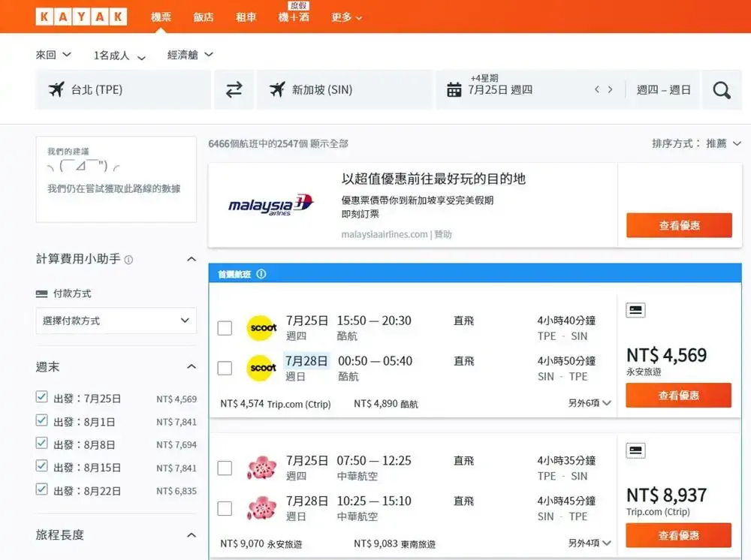Open NT$ 4,574 Trip.com (Ctrip) offer
Screen dimensions: 751x560
[x=276, y=404]
